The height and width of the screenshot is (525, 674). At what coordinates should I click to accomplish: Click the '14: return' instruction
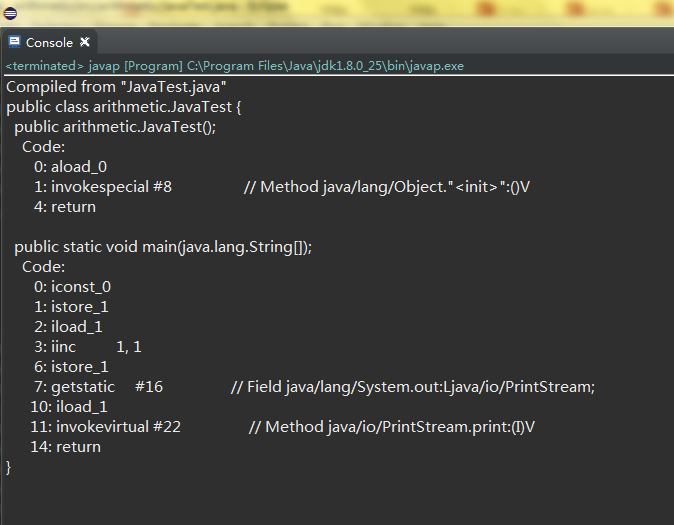[x=65, y=447]
